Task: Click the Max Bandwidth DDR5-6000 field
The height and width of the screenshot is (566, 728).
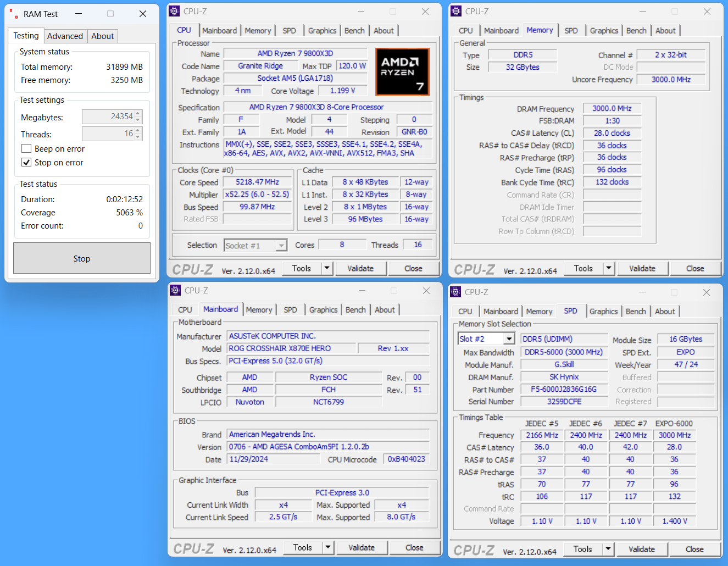Action: click(564, 352)
